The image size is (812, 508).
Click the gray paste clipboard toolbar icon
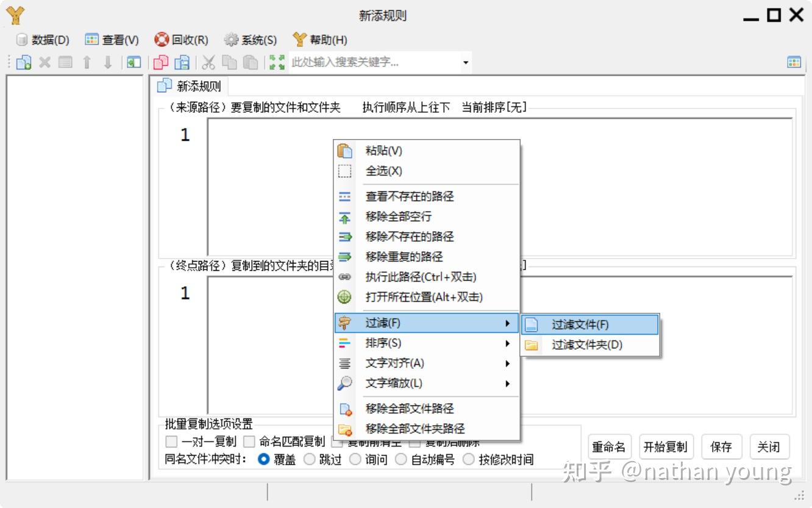[x=250, y=62]
